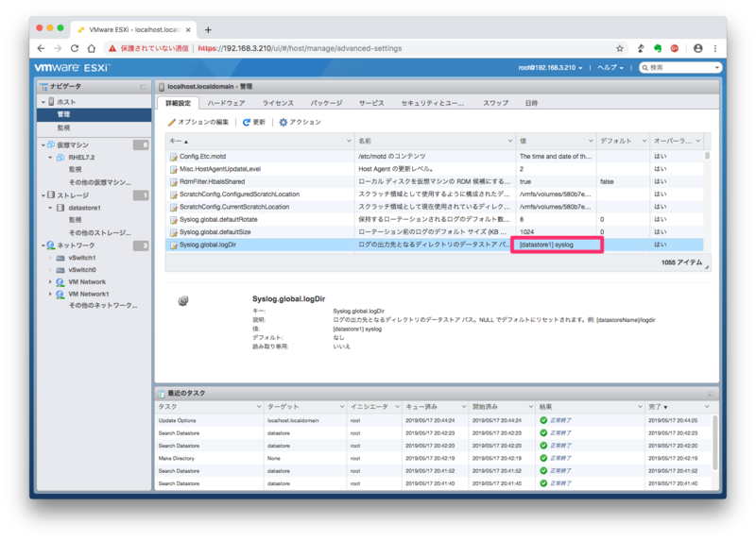
Task: Switch to the スワップ tab
Action: [495, 103]
